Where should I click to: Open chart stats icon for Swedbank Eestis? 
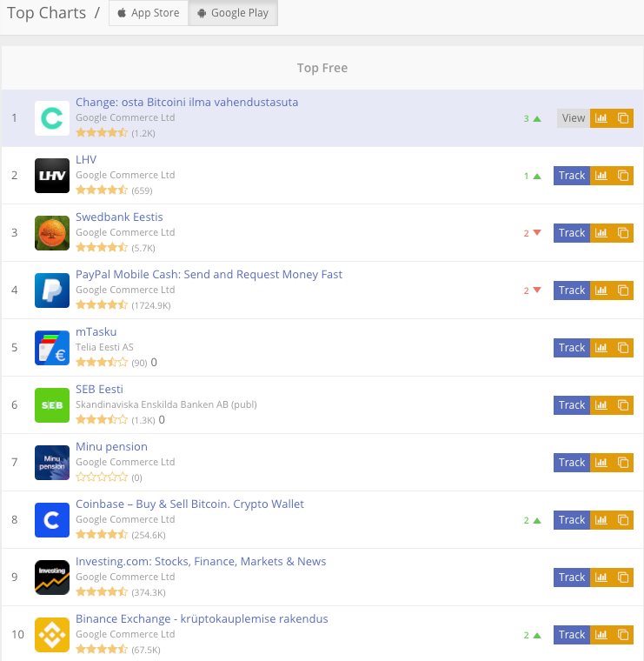coord(601,233)
